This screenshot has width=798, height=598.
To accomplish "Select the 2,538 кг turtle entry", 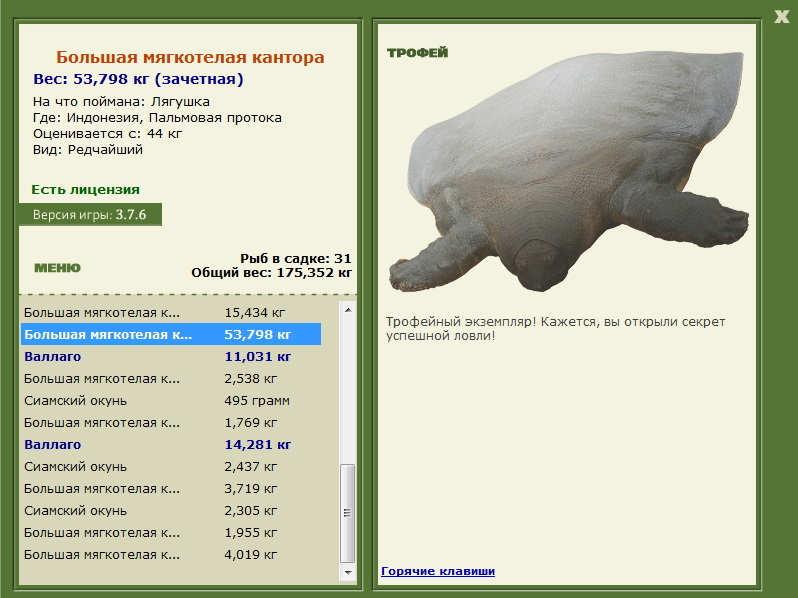I will pos(171,379).
